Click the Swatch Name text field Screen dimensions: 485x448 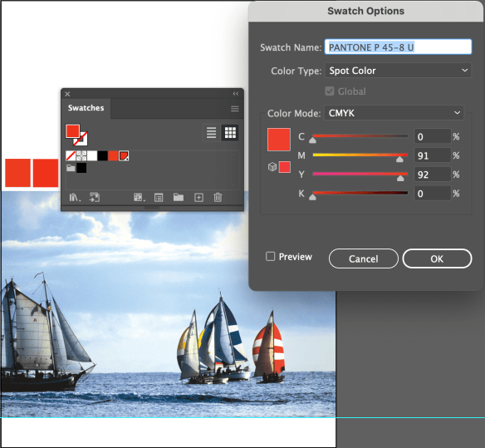pos(398,47)
